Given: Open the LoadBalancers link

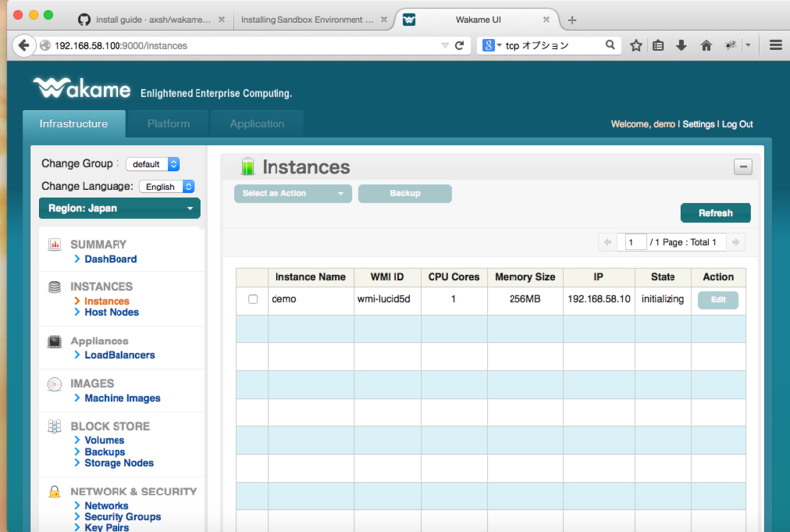Looking at the screenshot, I should click(x=119, y=355).
